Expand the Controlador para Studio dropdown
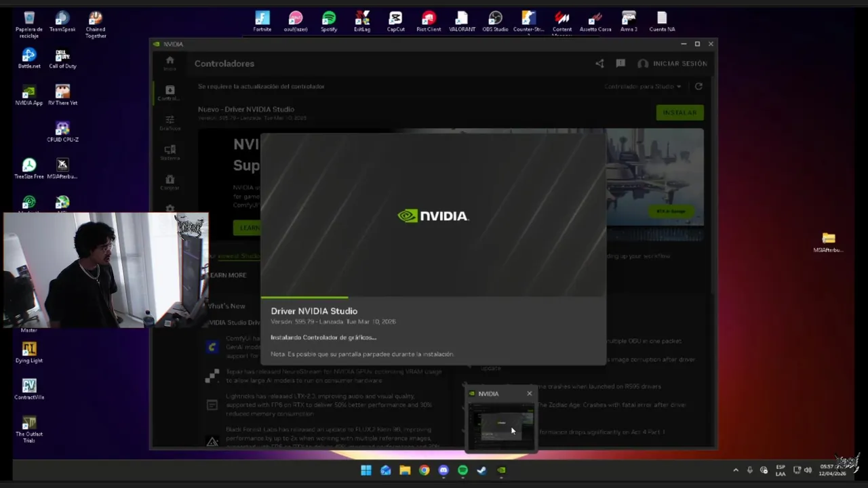The width and height of the screenshot is (868, 488). coord(643,86)
